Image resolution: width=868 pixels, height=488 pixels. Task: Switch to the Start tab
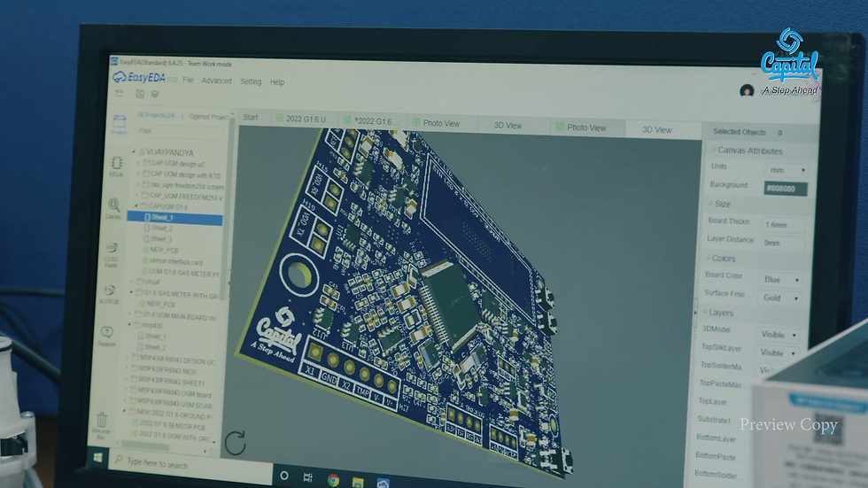250,117
